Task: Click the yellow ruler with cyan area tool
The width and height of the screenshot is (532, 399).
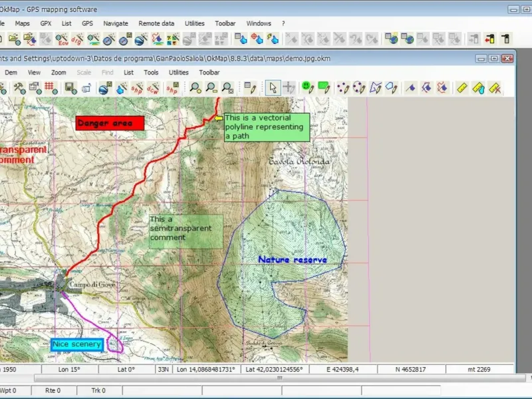Action: [478, 88]
